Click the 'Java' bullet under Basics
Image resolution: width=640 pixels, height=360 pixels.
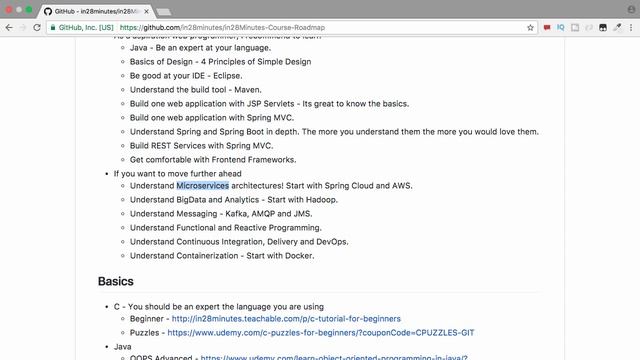(x=122, y=347)
